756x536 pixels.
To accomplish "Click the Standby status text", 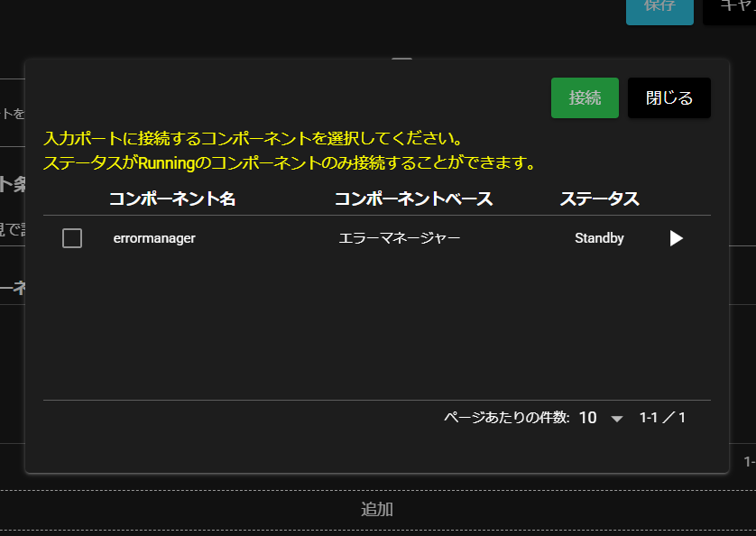I will point(599,238).
